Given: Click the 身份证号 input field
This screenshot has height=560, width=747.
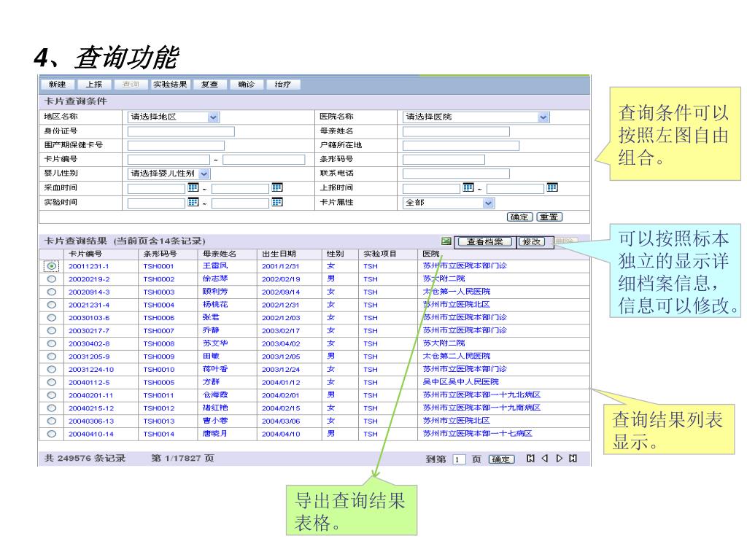Looking at the screenshot, I should [181, 131].
